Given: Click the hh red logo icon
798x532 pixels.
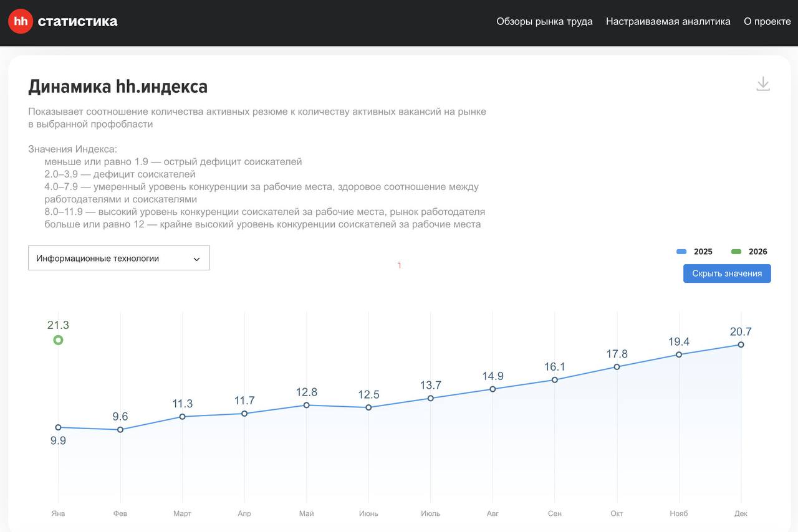Looking at the screenshot, I should tap(21, 21).
